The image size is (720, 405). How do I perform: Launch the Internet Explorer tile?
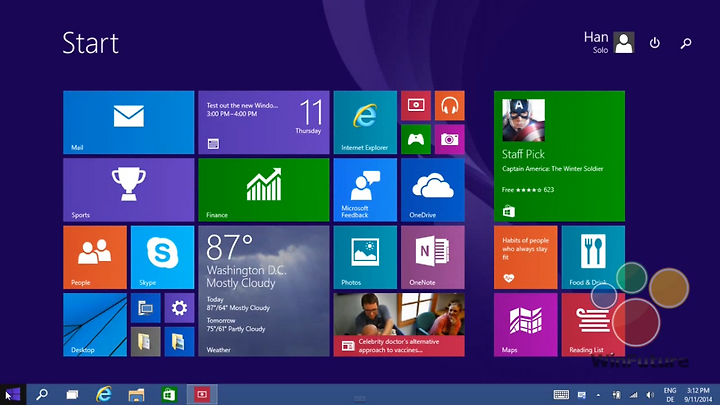(x=365, y=122)
